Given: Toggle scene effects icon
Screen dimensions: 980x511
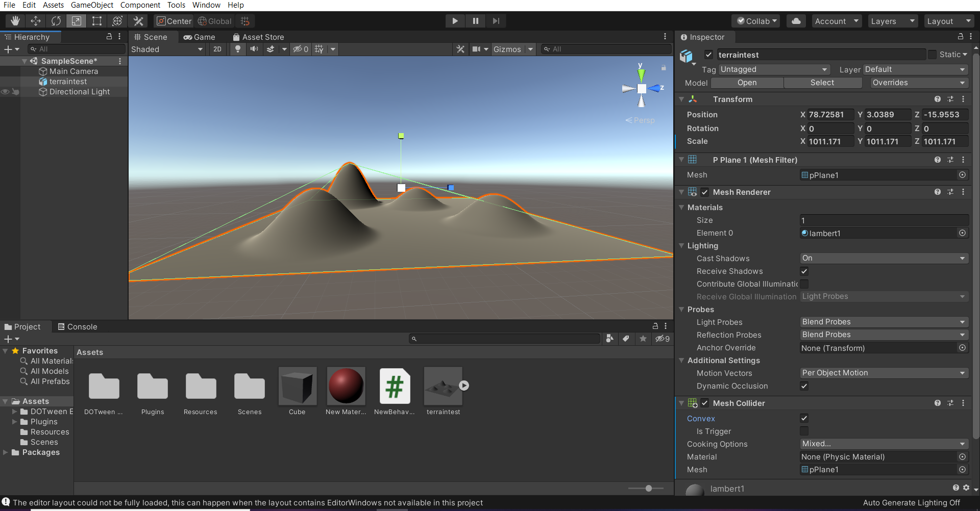Looking at the screenshot, I should pos(271,49).
